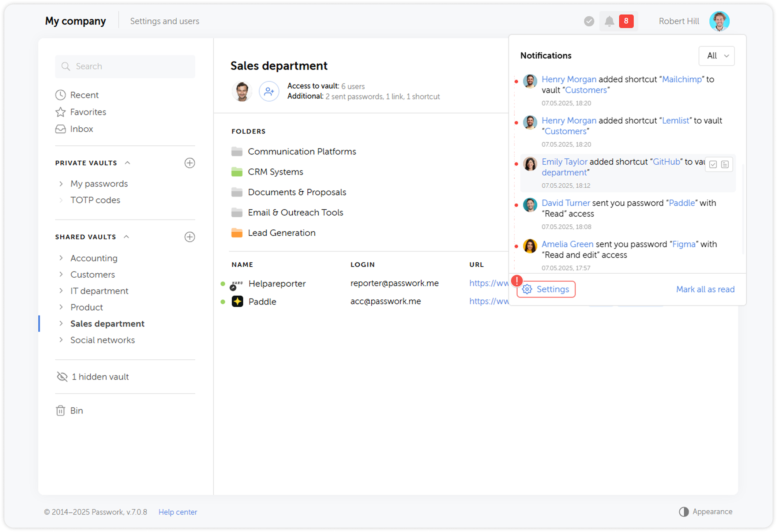Viewport: 777px width, 532px height.
Task: Collapse the Private vaults section
Action: [x=127, y=162]
